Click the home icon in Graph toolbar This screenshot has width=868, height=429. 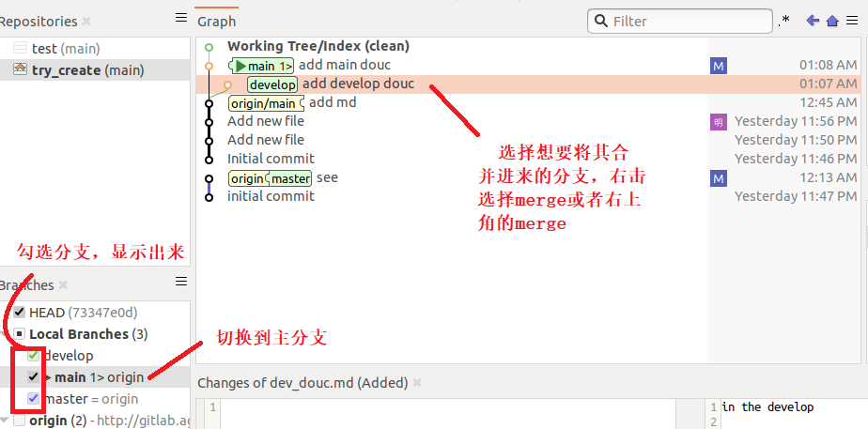[x=831, y=21]
